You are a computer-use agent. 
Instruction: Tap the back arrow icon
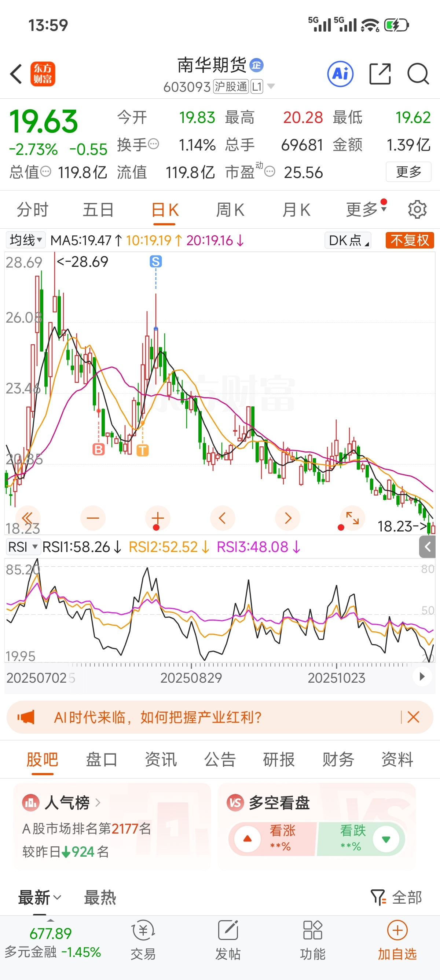click(x=16, y=74)
